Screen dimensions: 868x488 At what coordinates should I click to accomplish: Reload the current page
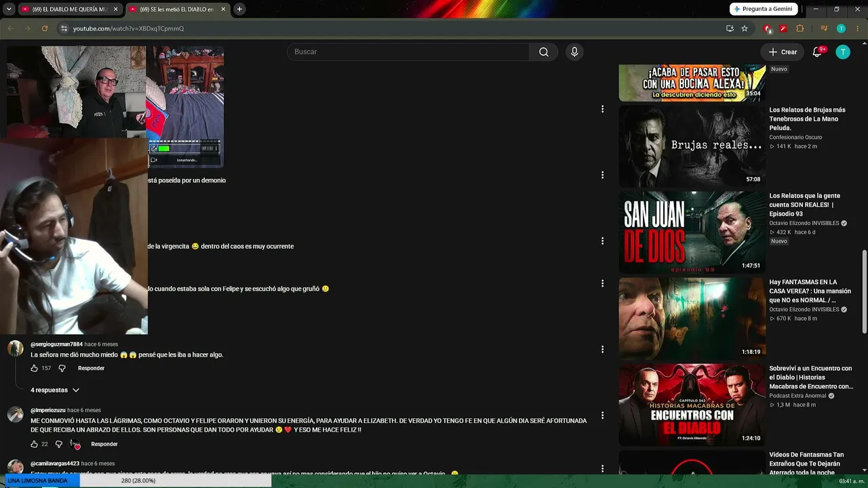click(x=45, y=28)
